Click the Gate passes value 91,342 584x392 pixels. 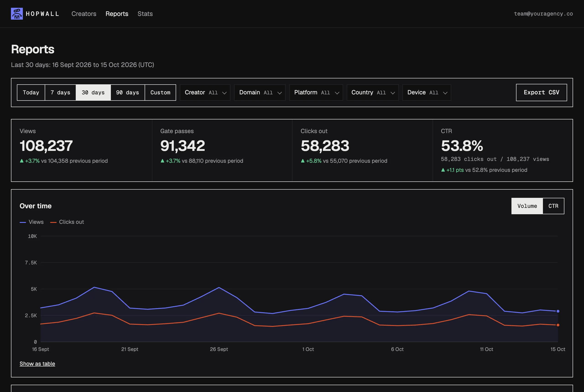pos(183,146)
